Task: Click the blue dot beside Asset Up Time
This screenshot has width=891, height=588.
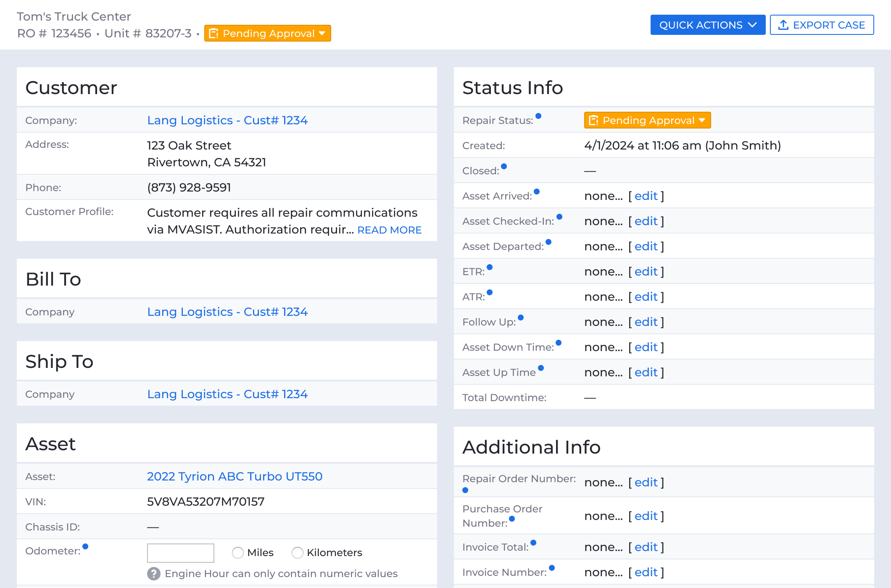Action: [541, 368]
